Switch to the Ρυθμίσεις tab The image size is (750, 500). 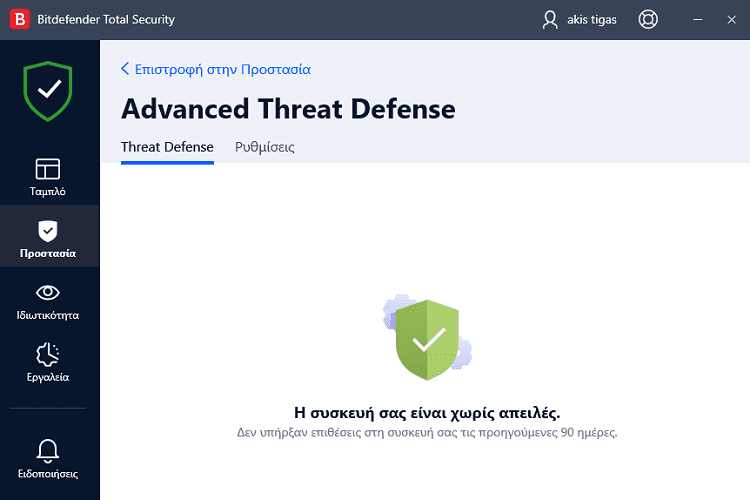[265, 147]
